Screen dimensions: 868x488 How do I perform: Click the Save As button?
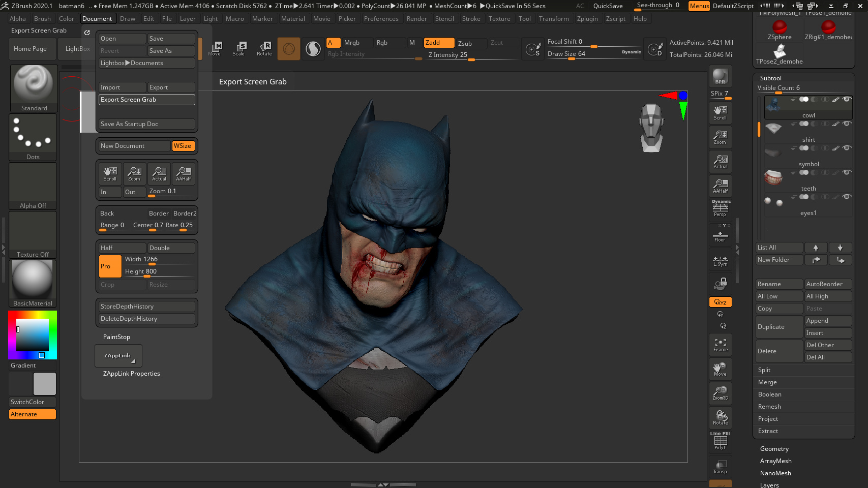(x=171, y=51)
